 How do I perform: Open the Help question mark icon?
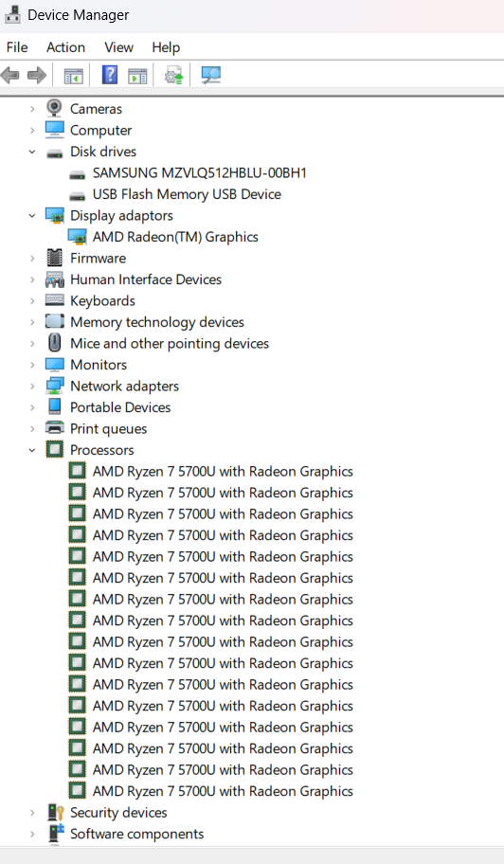110,75
